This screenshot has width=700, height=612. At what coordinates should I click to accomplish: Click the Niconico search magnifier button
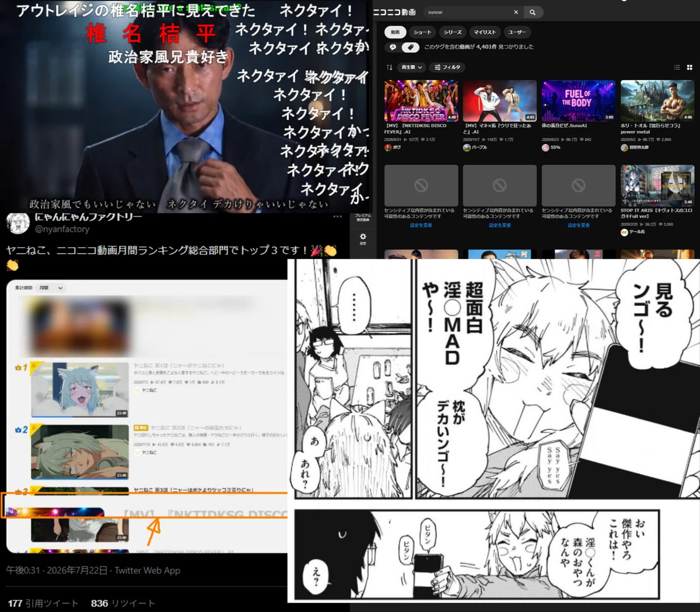pyautogui.click(x=533, y=12)
